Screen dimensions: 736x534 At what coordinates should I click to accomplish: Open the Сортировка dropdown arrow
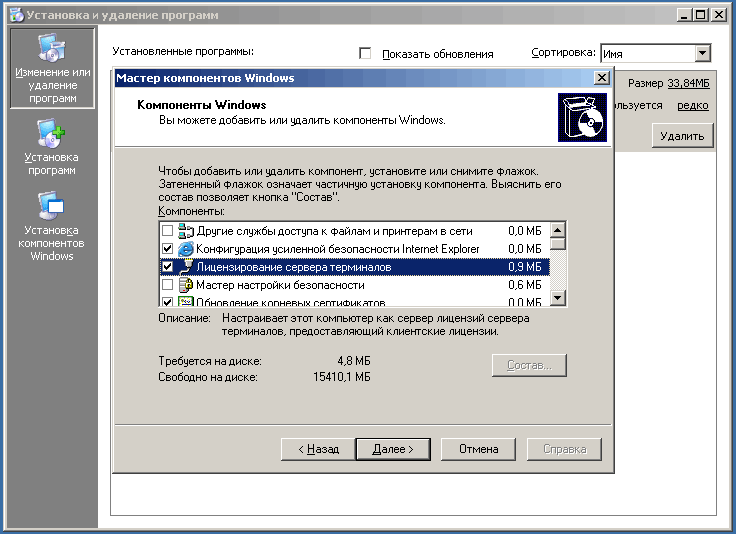(702, 53)
